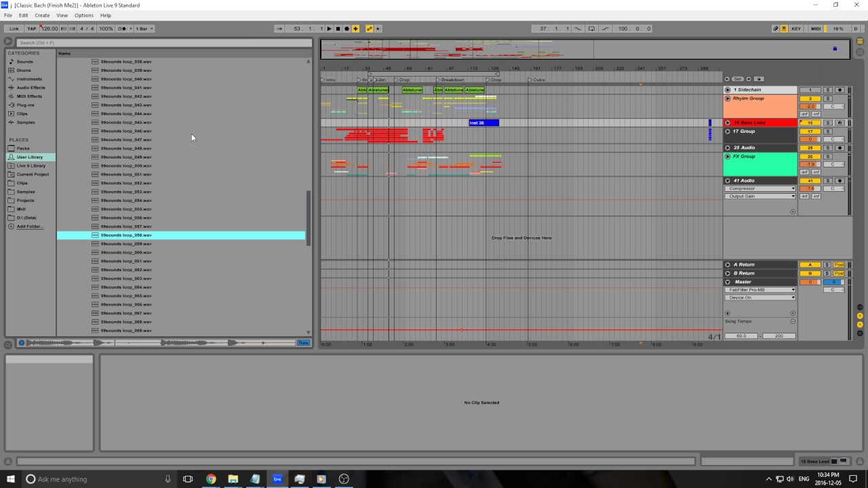Toggle Follow playback arrow button
The height and width of the screenshot is (488, 868).
pyautogui.click(x=279, y=28)
